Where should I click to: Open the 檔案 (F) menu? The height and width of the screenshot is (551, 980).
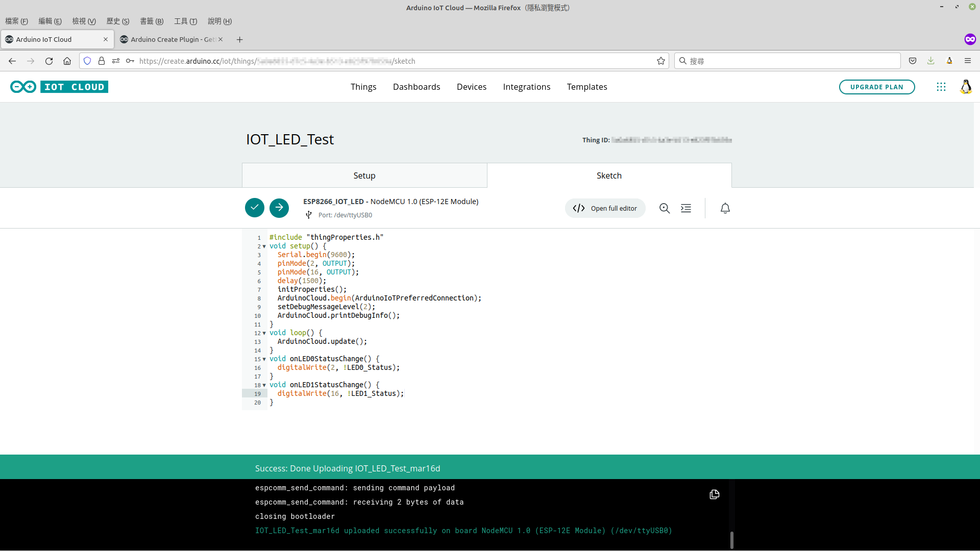click(16, 21)
